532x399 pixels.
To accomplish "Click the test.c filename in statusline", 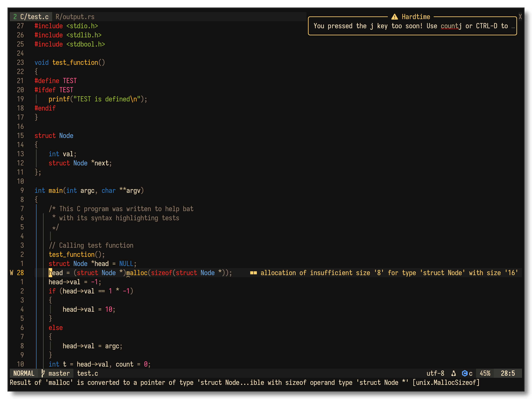I will pos(87,373).
